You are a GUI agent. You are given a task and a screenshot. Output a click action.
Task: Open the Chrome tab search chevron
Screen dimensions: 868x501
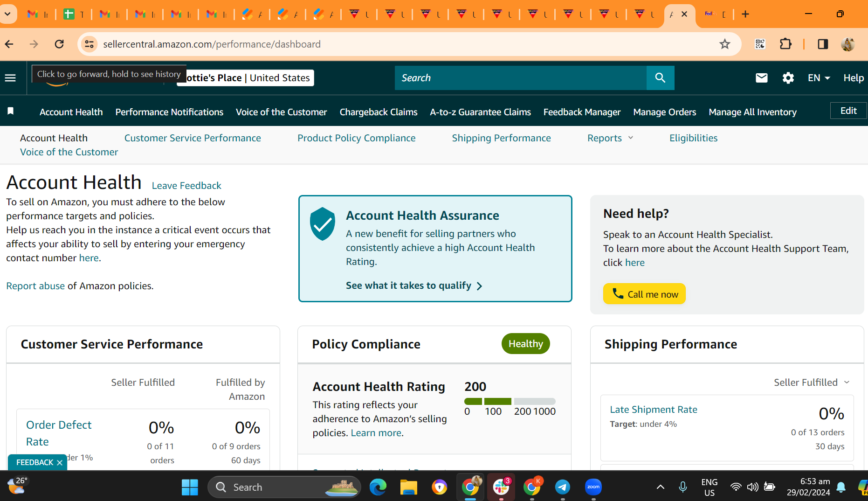pyautogui.click(x=8, y=14)
